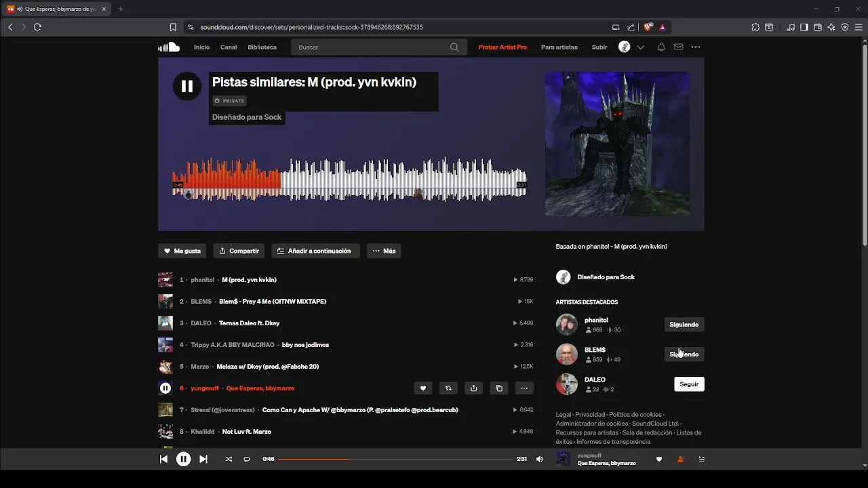The width and height of the screenshot is (868, 488).
Task: Open the notifications bell
Action: click(661, 47)
